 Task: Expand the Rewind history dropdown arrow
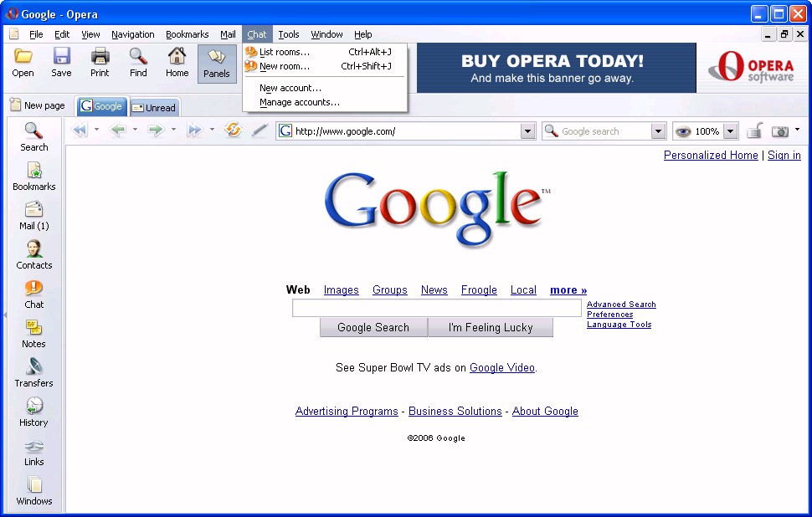point(96,130)
